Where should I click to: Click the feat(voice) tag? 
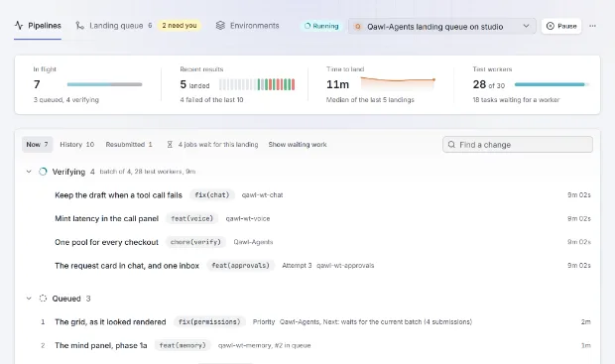[x=191, y=218]
